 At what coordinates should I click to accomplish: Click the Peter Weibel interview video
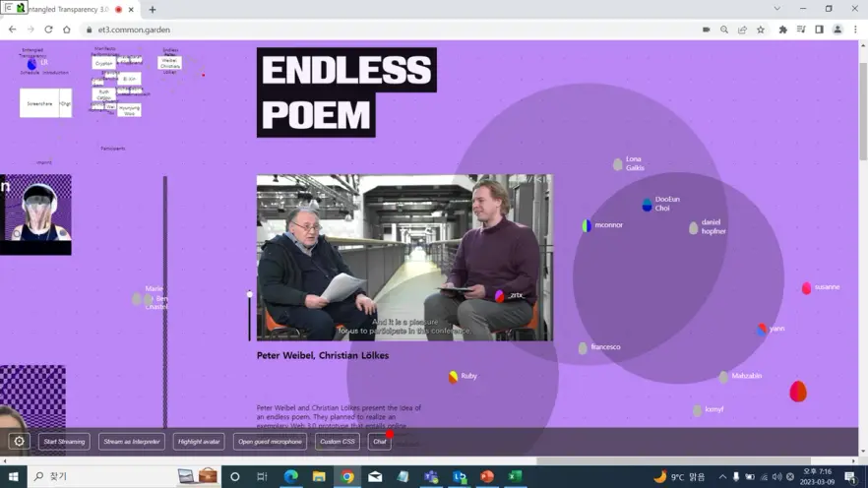tap(404, 258)
